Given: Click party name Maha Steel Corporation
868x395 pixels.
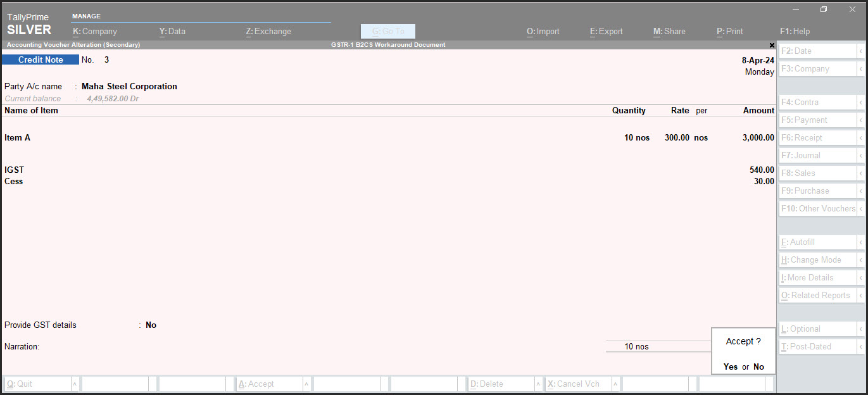Looking at the screenshot, I should pos(129,87).
